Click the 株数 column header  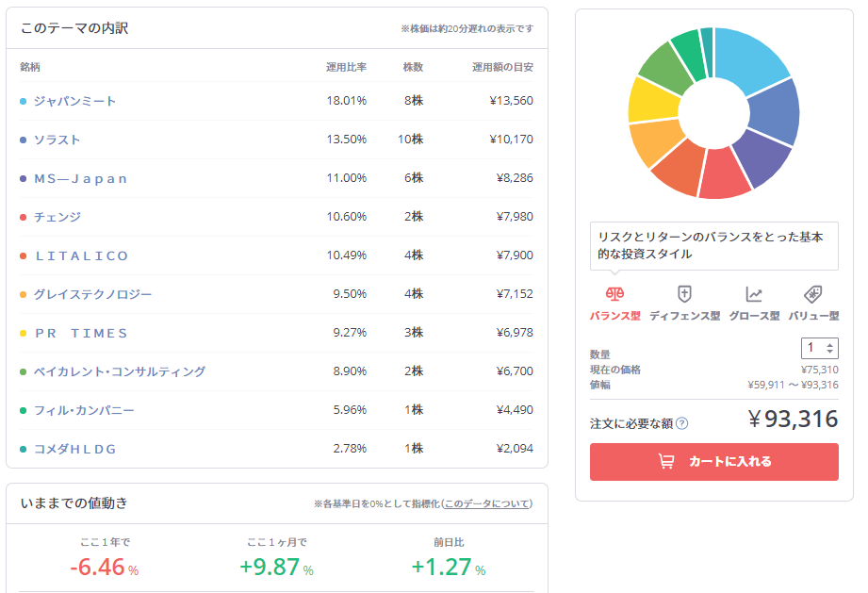coord(413,67)
